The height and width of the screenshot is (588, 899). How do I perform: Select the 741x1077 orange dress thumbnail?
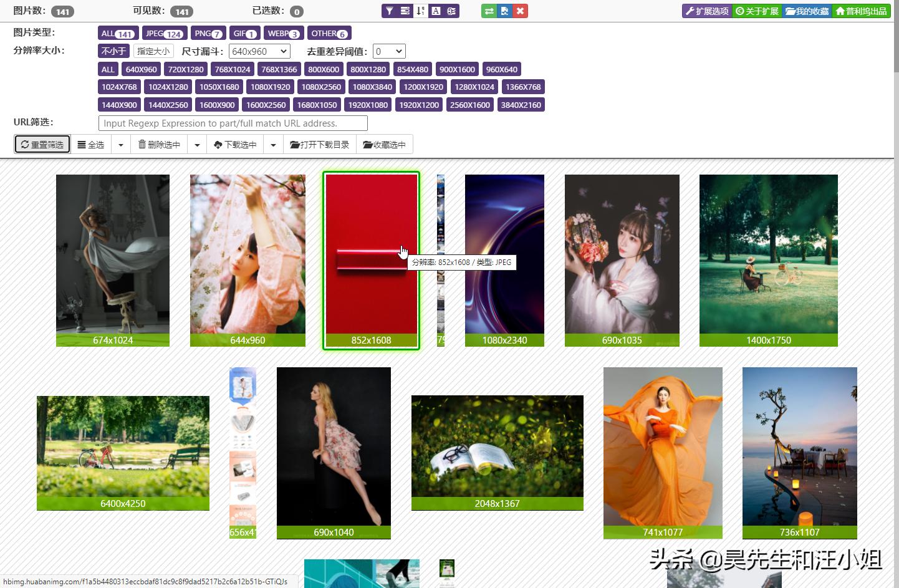click(663, 453)
